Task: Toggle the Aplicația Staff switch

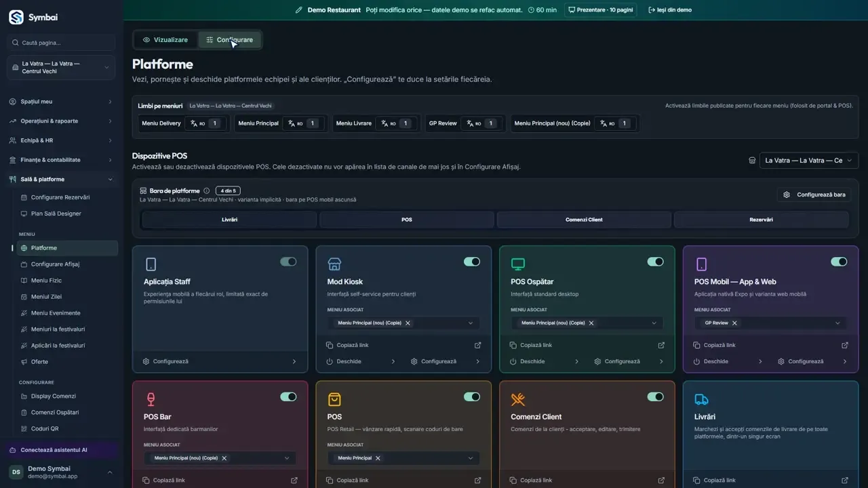Action: (x=288, y=262)
